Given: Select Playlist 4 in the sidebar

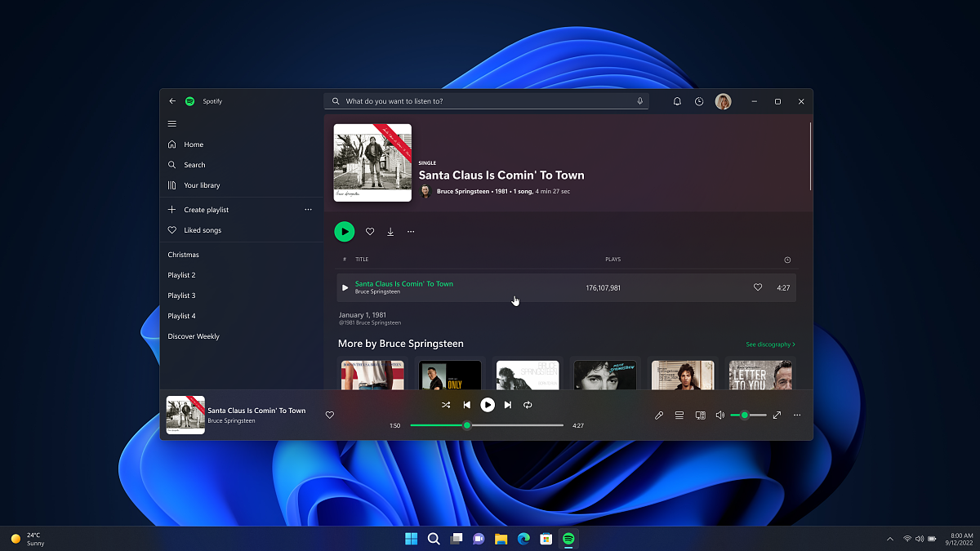Looking at the screenshot, I should pyautogui.click(x=181, y=316).
